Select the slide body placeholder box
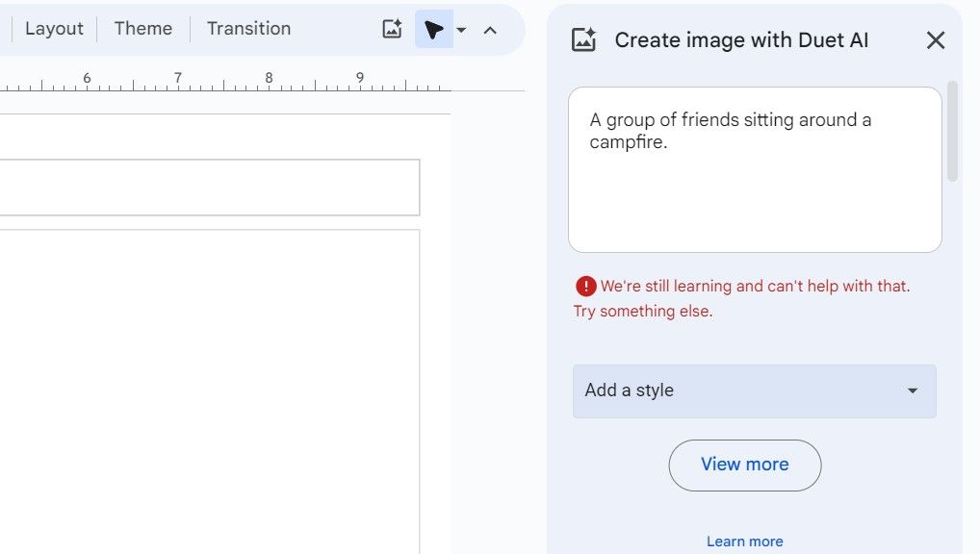This screenshot has width=980, height=554. [x=210, y=385]
